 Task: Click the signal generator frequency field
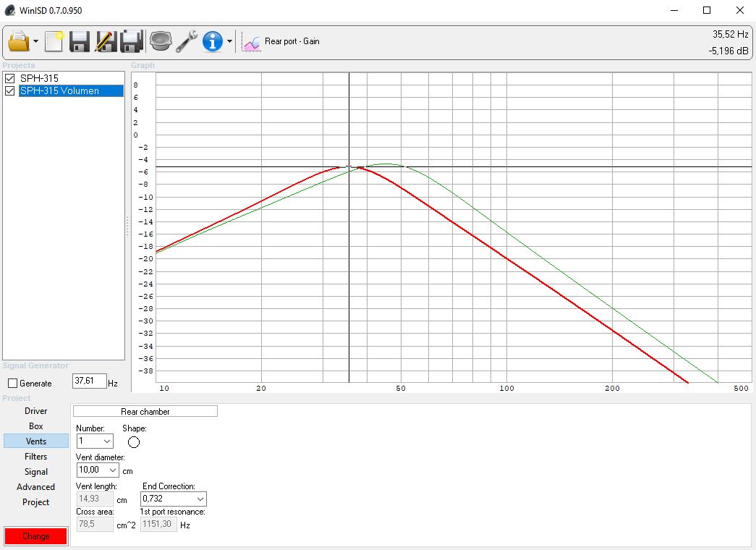point(89,381)
